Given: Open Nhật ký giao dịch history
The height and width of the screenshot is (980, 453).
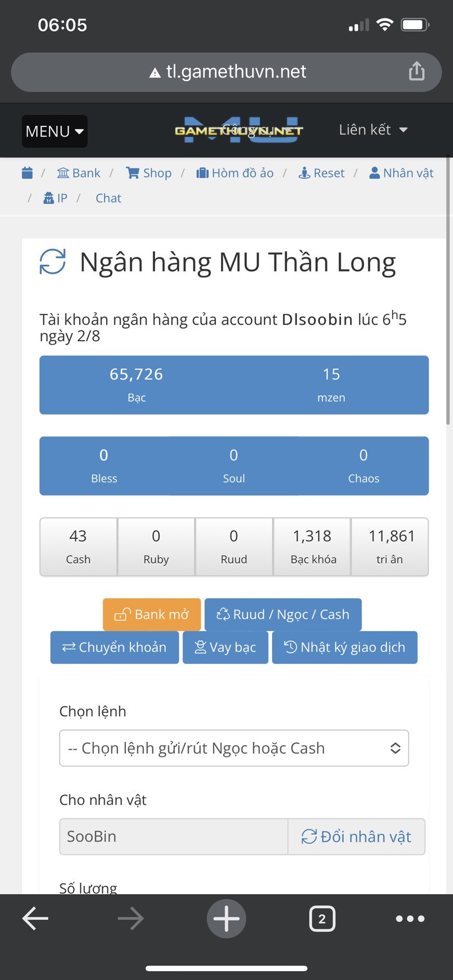Looking at the screenshot, I should click(x=344, y=647).
